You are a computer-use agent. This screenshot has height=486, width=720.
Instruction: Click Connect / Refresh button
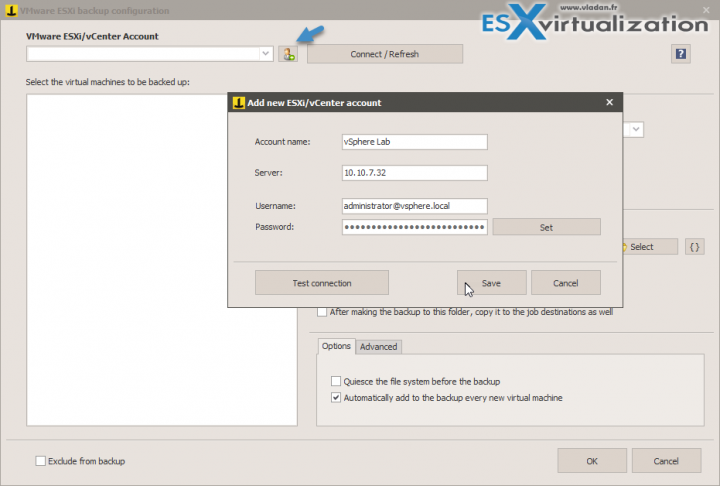[x=385, y=54]
